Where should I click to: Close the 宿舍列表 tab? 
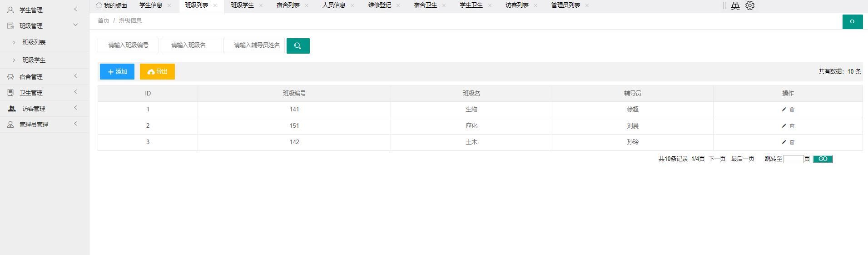[x=307, y=5]
